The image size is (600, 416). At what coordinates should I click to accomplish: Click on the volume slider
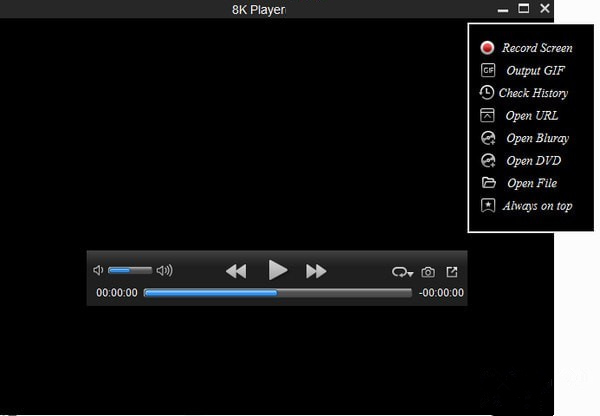pos(130,270)
